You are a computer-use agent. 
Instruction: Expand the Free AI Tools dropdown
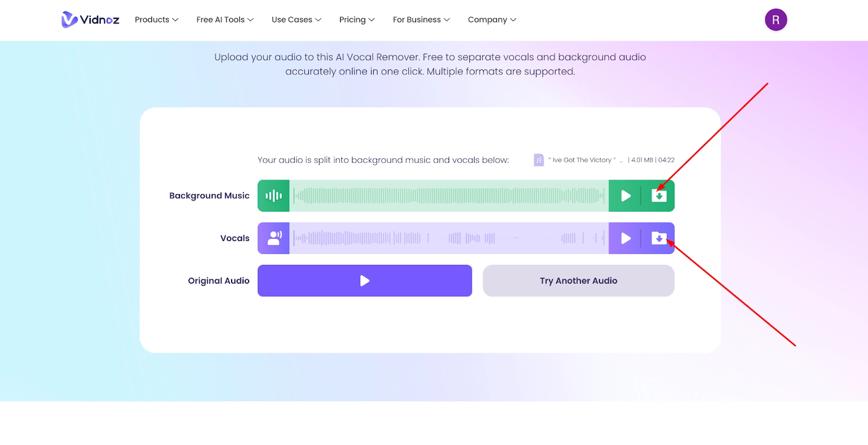click(225, 20)
